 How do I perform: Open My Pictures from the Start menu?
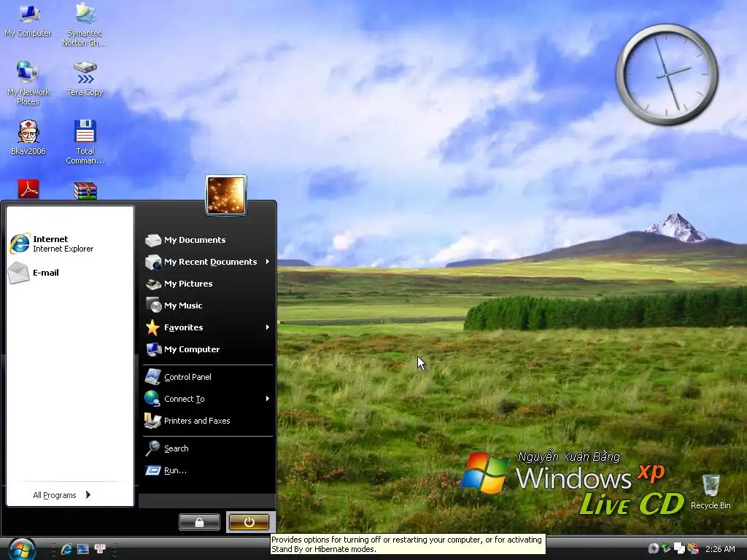coord(208,284)
